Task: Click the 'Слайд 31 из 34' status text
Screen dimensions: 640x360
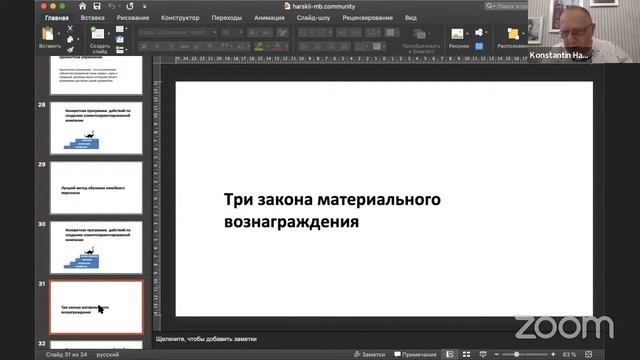Action: (66, 354)
